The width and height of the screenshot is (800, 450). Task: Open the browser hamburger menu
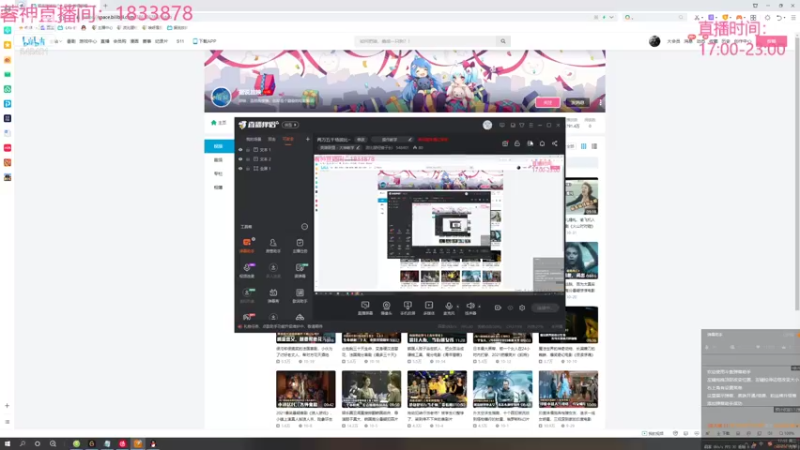[793, 17]
